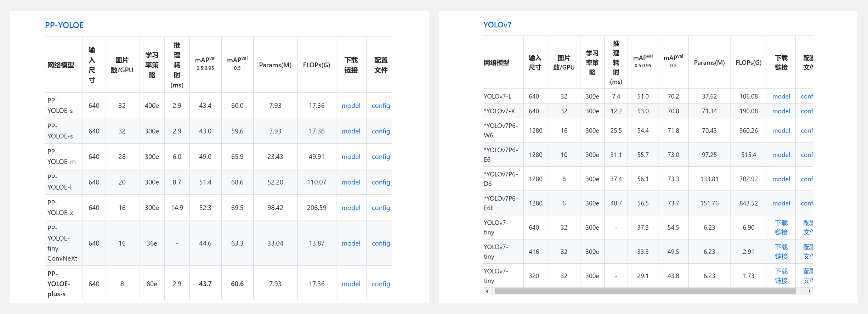
Task: Open model link for *YOLOv7P6-D6
Action: pyautogui.click(x=781, y=179)
